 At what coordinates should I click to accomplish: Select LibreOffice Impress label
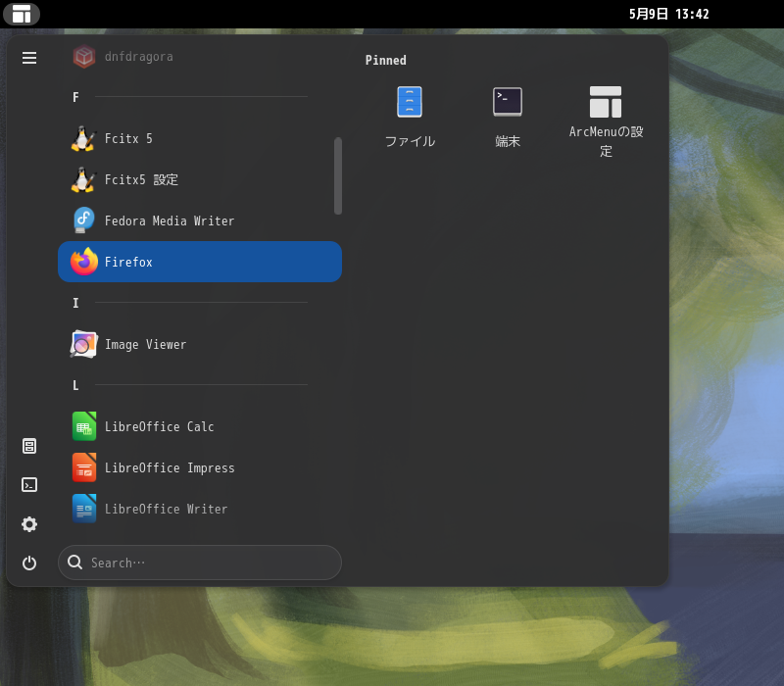coord(170,468)
